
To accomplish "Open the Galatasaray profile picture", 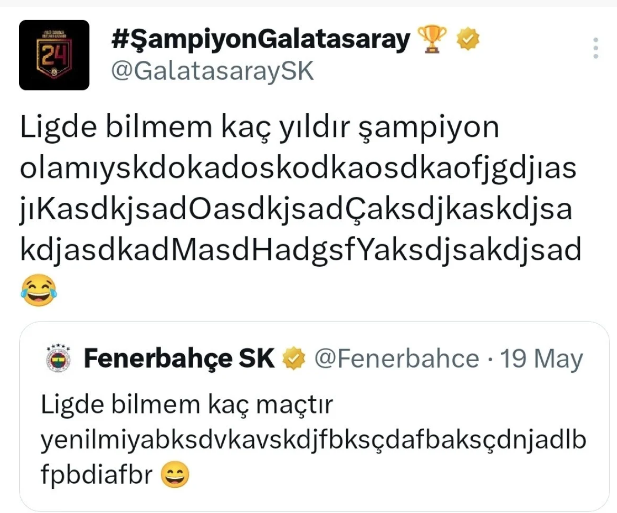I will 54,55.
